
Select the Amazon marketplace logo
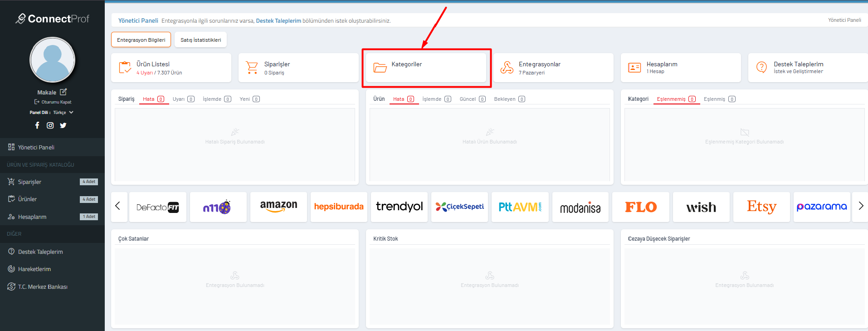(x=278, y=207)
